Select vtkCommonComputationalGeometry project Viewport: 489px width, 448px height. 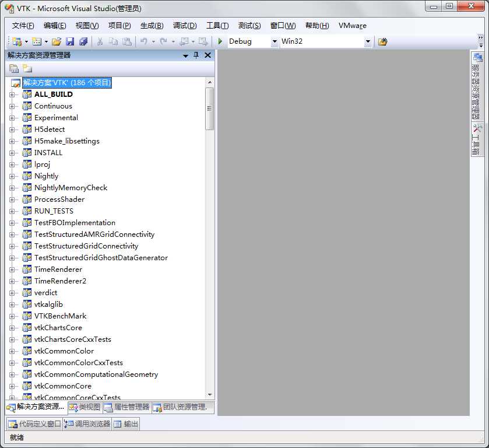coord(96,374)
